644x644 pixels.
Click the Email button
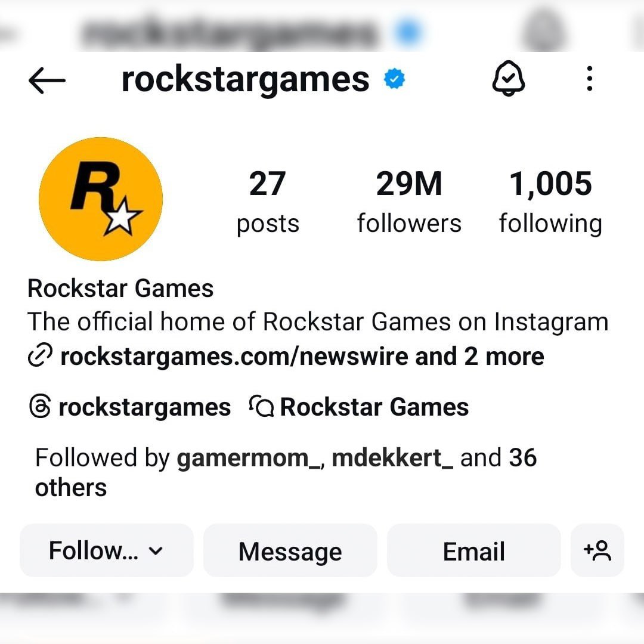(474, 550)
